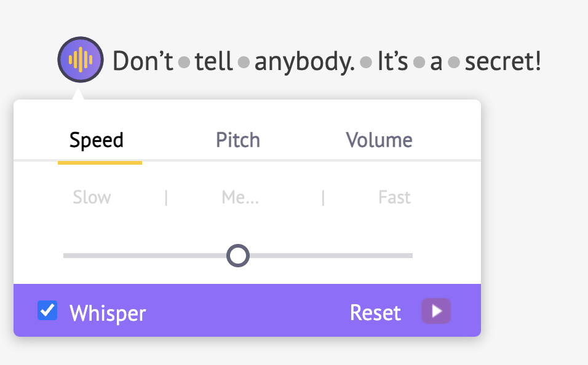Viewport: 588px width, 365px height.
Task: Open the Pitch tab
Action: (x=238, y=140)
